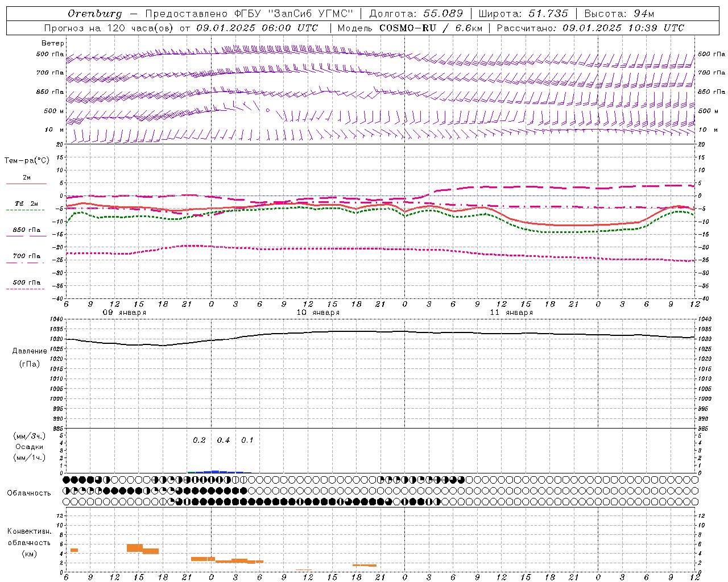Click the 'Тем-ра(°C)' temperature label
This screenshot has height=582, width=728.
click(x=27, y=160)
